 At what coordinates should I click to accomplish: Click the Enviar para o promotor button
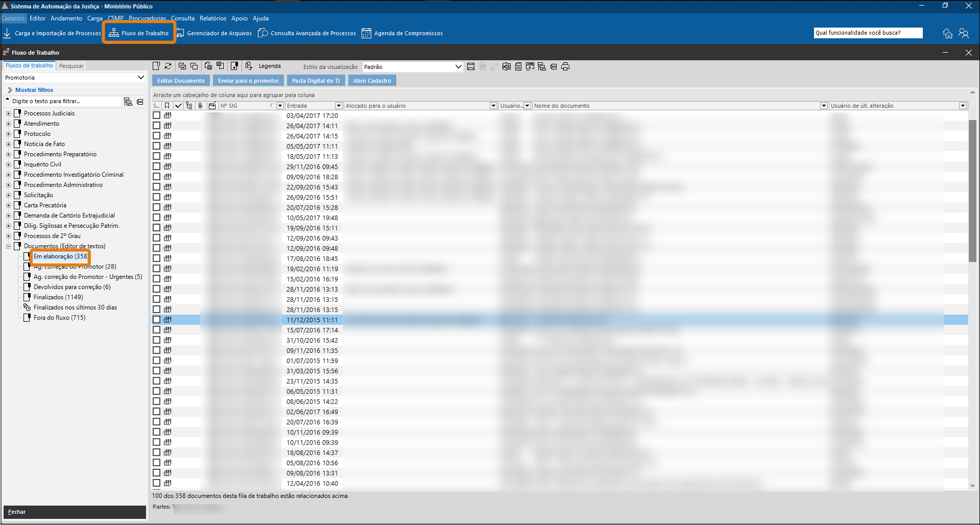point(248,81)
